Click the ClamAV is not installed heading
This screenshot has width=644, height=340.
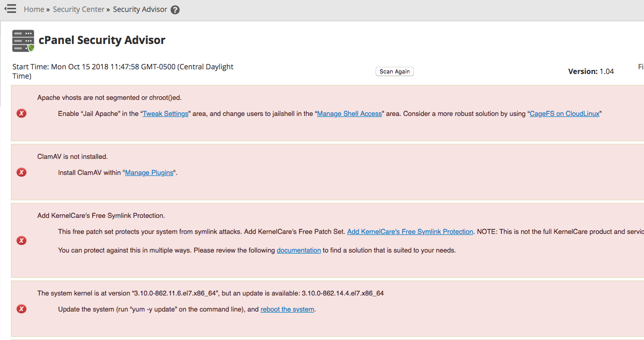[73, 156]
